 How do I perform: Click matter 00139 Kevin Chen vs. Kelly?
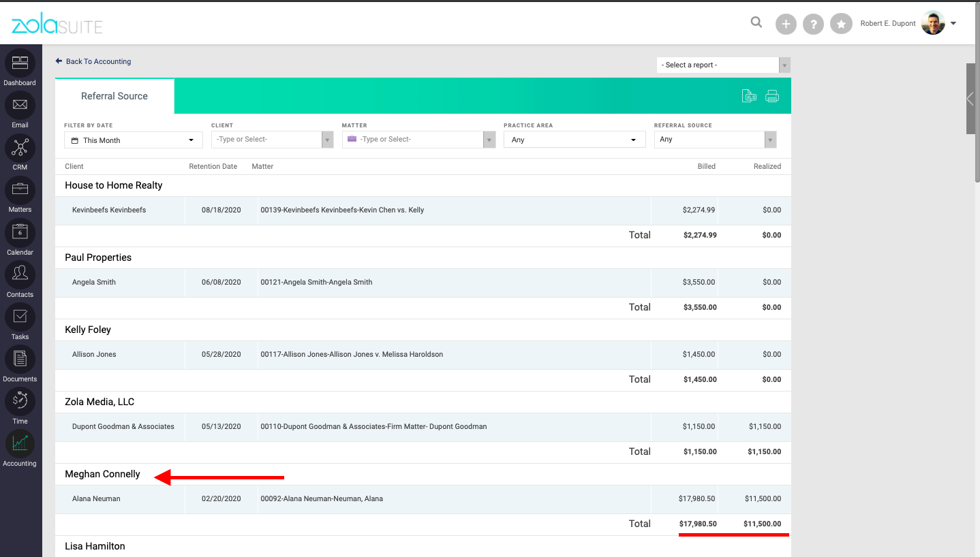(x=342, y=210)
